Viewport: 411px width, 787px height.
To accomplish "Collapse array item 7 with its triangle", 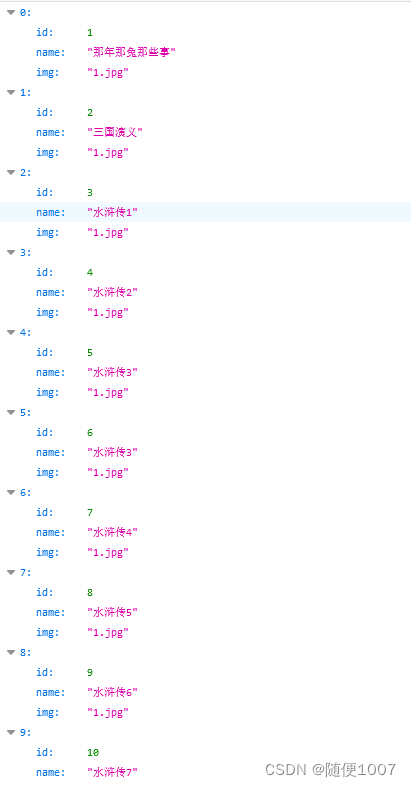I will tap(11, 573).
